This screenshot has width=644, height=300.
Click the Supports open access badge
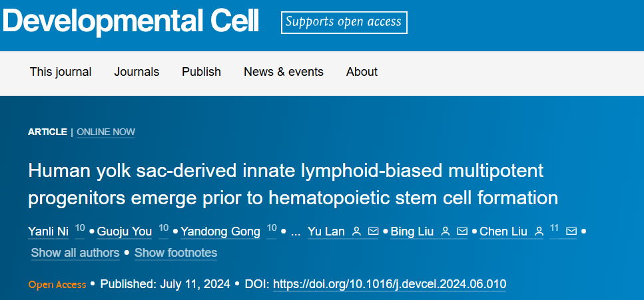pyautogui.click(x=344, y=22)
